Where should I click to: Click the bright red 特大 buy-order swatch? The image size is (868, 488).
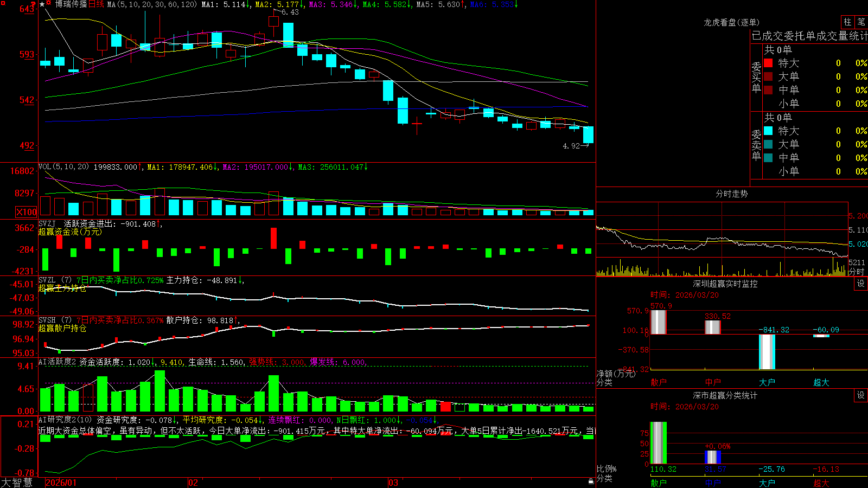(x=768, y=63)
